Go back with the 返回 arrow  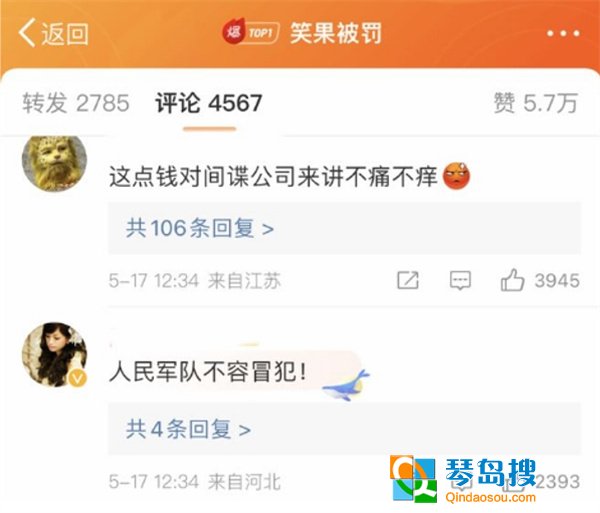point(54,33)
